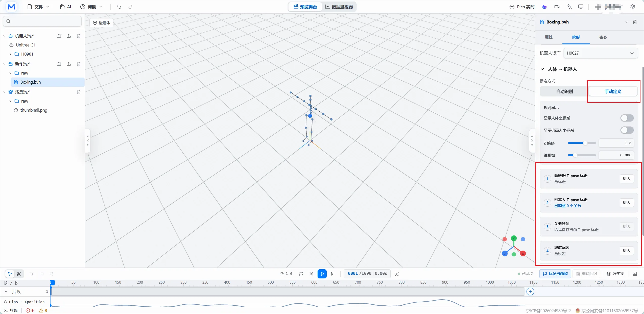Open the settings gear icon
The image size is (644, 314).
[x=633, y=7]
